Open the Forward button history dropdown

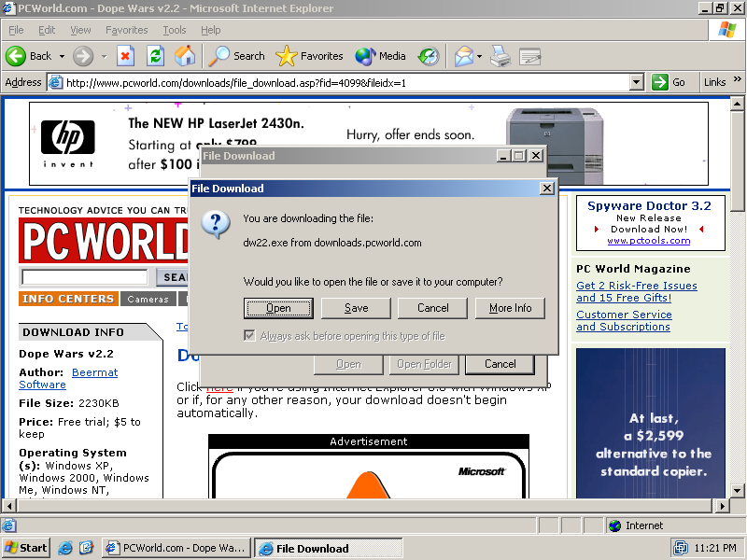(x=104, y=56)
